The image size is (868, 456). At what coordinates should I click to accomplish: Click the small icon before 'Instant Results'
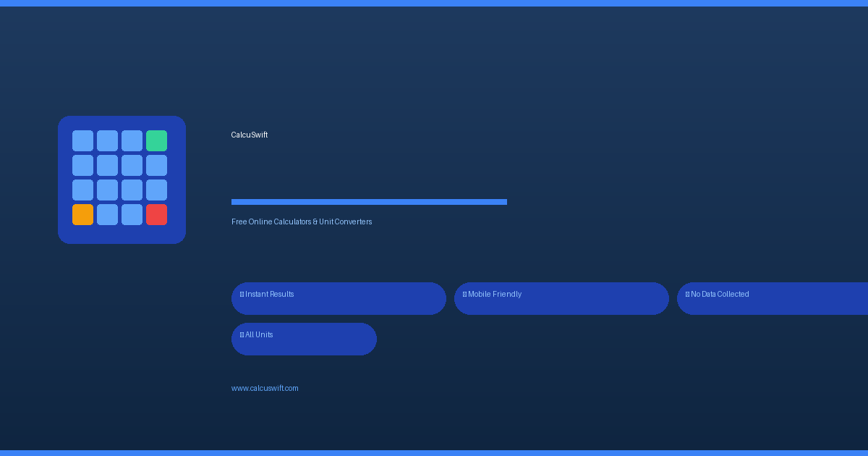(x=242, y=295)
